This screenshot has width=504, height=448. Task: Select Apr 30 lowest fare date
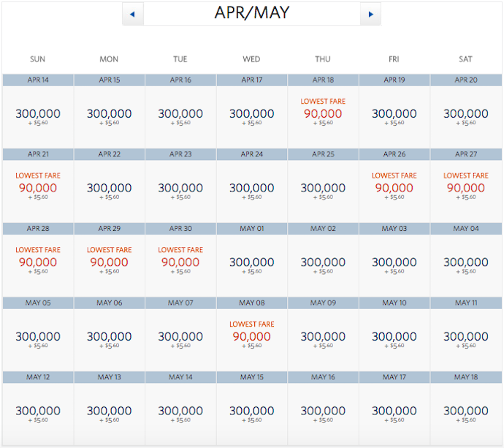tap(180, 262)
